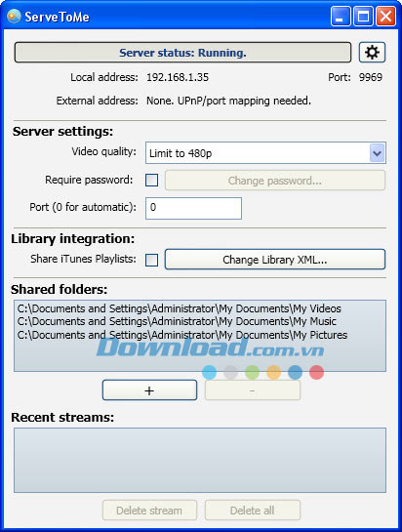
Task: Maximize the ServeToMe window
Action: 363,17
